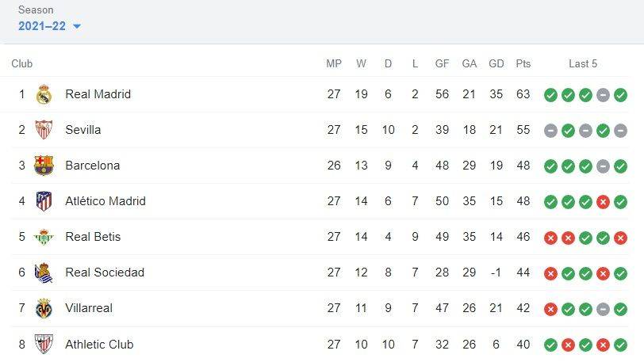Click Atlético Madrid's red loss result icon

[x=603, y=201]
